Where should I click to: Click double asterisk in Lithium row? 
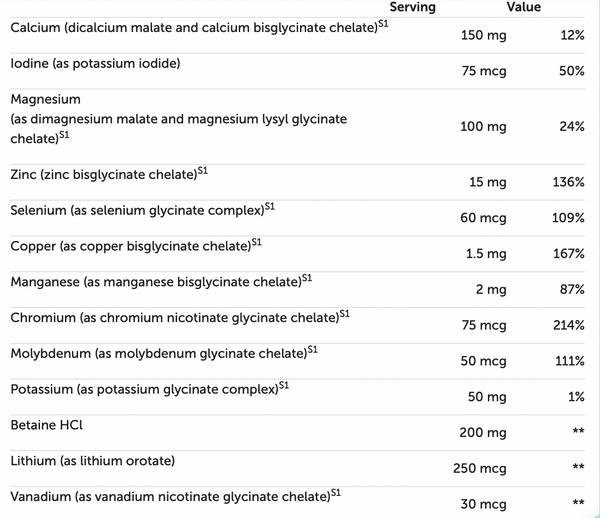pyautogui.click(x=578, y=467)
